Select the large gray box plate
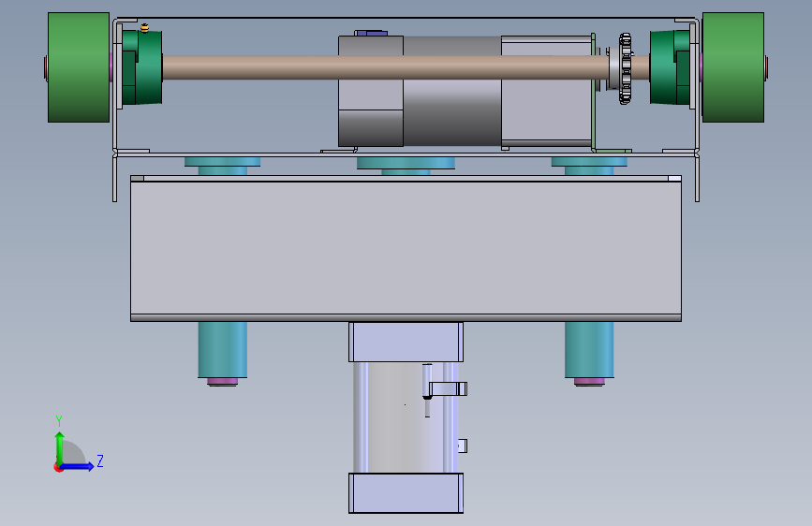The height and width of the screenshot is (526, 812). coord(406,249)
